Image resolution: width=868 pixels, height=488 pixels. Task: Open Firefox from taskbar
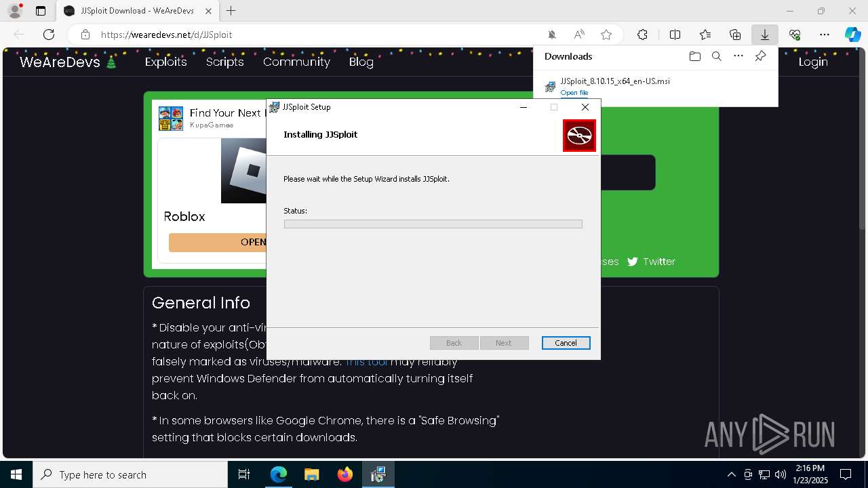pyautogui.click(x=344, y=474)
